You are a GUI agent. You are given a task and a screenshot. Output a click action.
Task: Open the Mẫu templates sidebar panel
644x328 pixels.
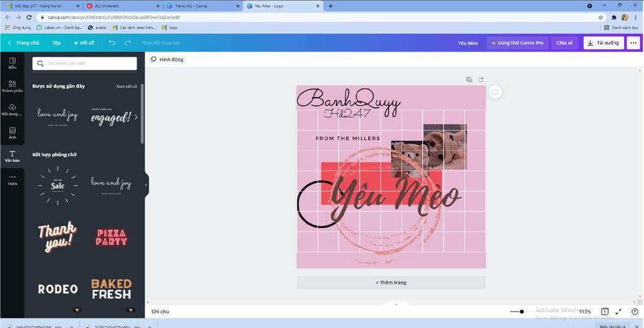coord(13,63)
